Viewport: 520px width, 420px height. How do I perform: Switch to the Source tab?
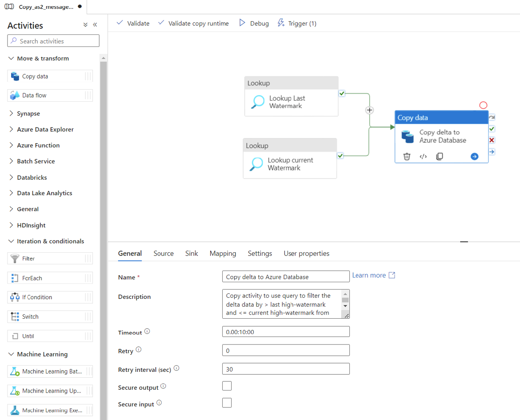163,253
